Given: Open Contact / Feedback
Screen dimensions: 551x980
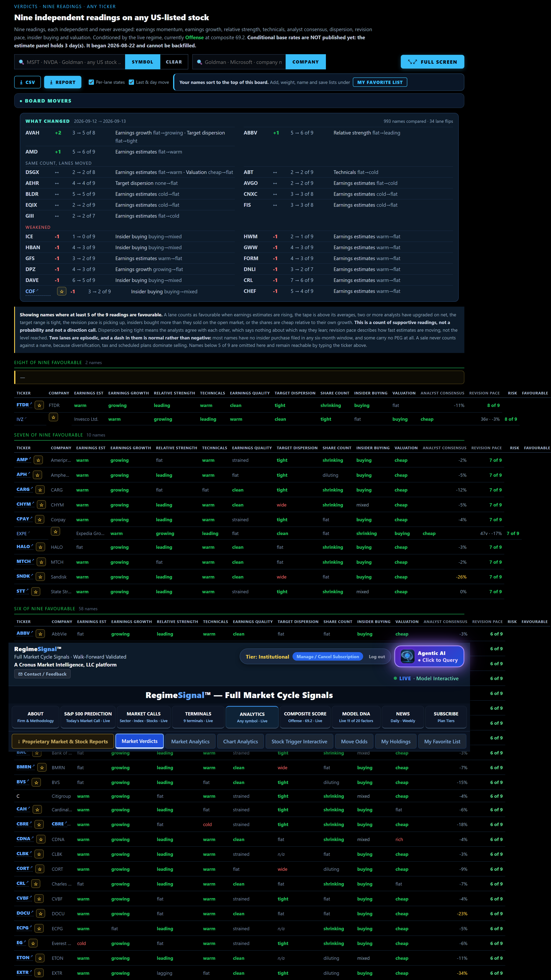Looking at the screenshot, I should click(x=42, y=674).
